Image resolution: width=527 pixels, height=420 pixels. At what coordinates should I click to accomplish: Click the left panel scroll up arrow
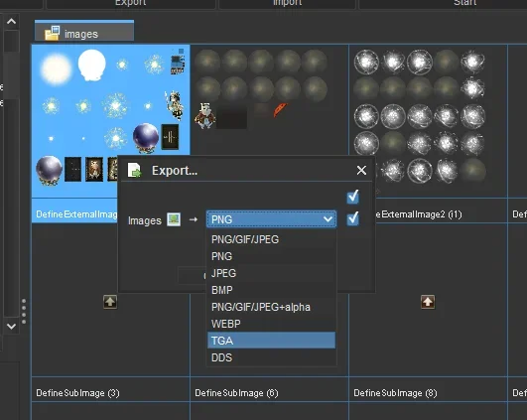point(12,22)
